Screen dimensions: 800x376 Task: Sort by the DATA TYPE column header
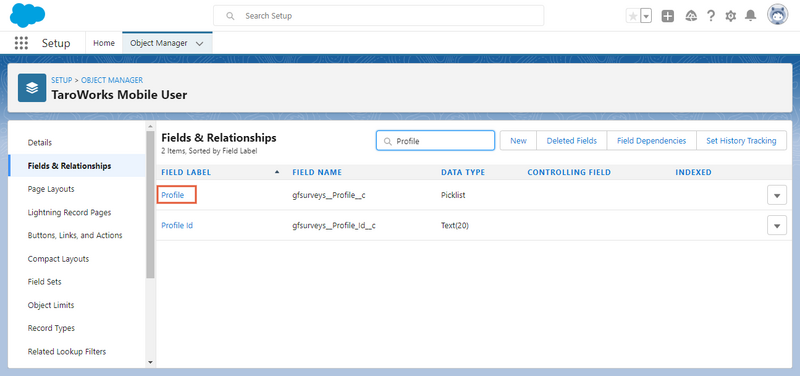coord(463,172)
